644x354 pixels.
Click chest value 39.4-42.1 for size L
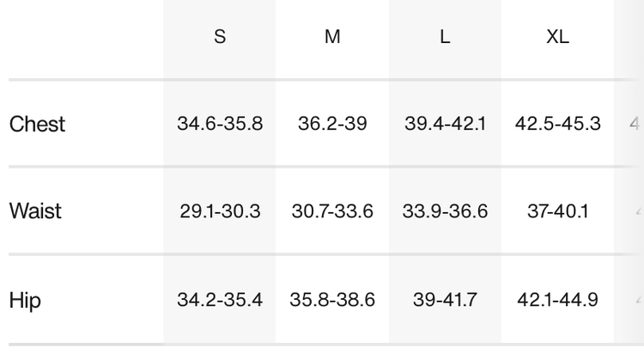click(x=445, y=124)
